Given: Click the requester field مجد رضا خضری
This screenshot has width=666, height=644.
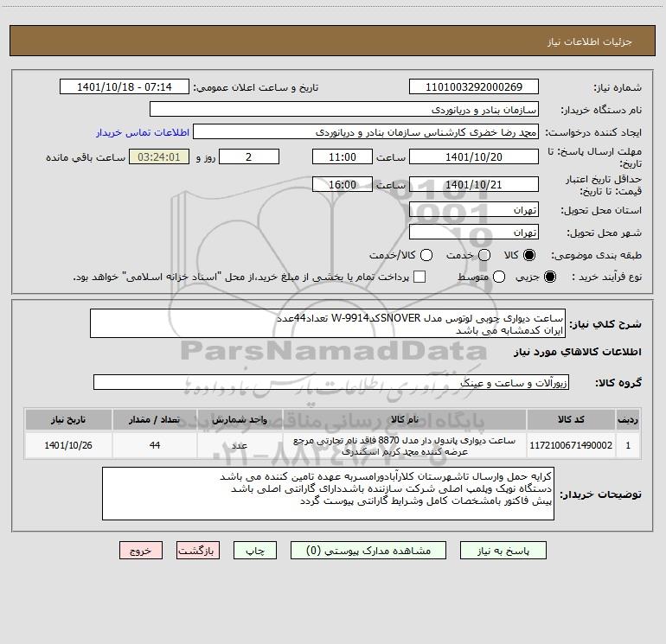Looking at the screenshot, I should pyautogui.click(x=366, y=131).
